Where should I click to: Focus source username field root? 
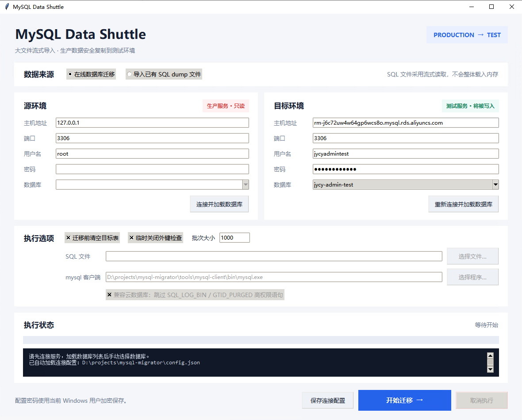pyautogui.click(x=152, y=154)
